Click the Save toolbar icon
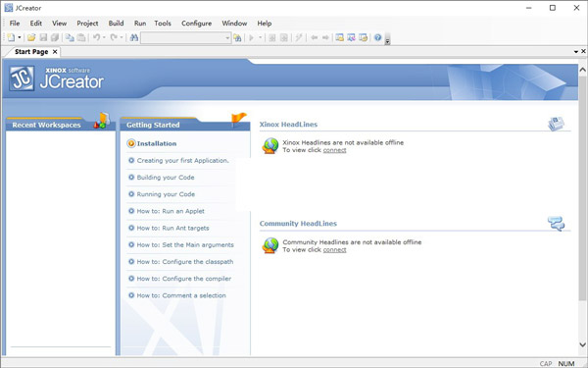This screenshot has width=588, height=368. [x=43, y=37]
